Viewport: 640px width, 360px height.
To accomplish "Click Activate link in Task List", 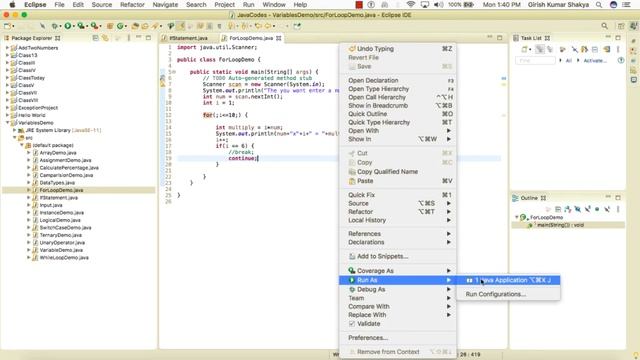I will 595,60.
